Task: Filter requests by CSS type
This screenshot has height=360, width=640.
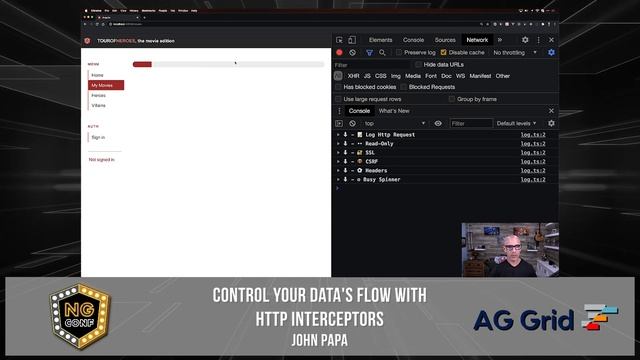Action: 380,76
